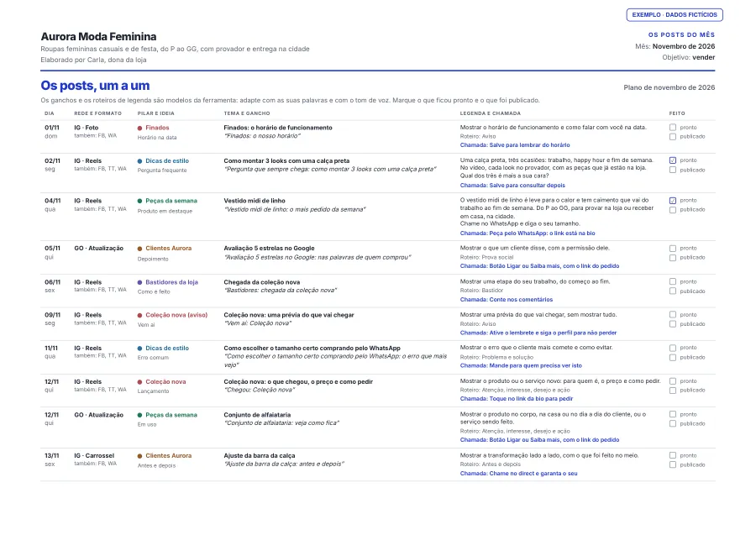Tick pronto for the 13/11 Ajuste da barra post

pyautogui.click(x=673, y=455)
